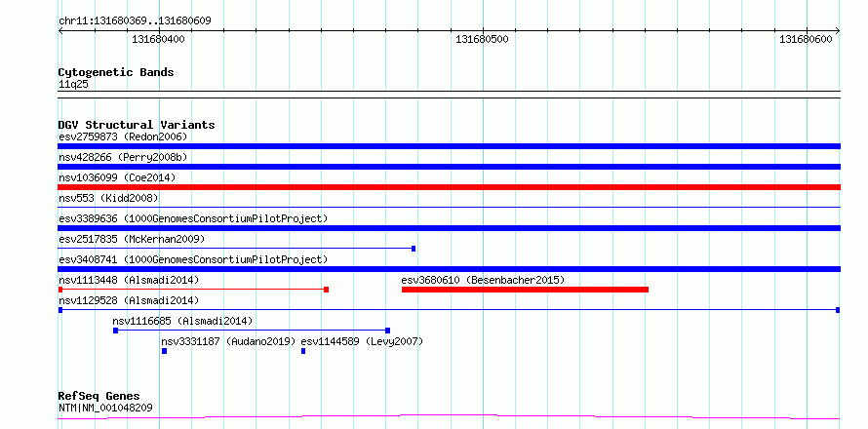Open the nsv428266 (Perry2008b) label

click(x=123, y=157)
